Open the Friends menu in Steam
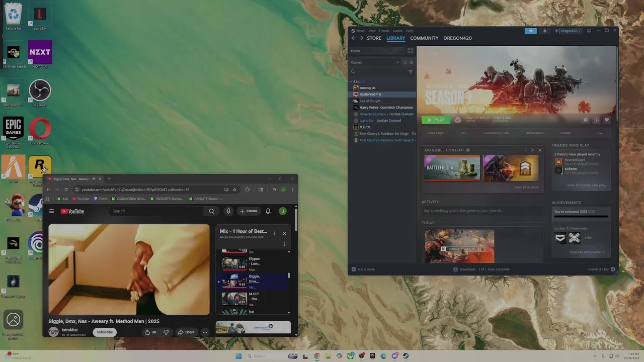The width and height of the screenshot is (644, 362). [x=384, y=31]
